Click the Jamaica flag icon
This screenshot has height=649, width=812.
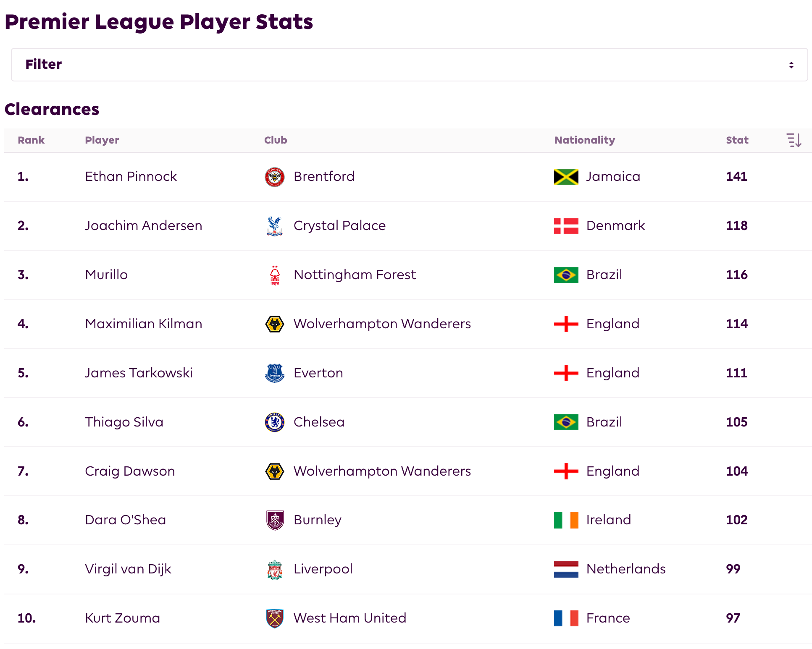pyautogui.click(x=566, y=177)
